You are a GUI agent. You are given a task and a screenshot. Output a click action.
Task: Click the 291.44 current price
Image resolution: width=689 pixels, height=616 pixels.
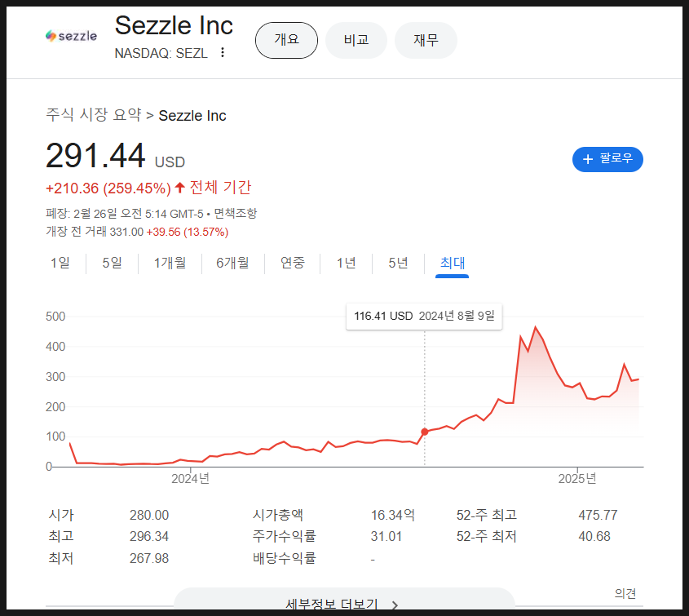(95, 156)
